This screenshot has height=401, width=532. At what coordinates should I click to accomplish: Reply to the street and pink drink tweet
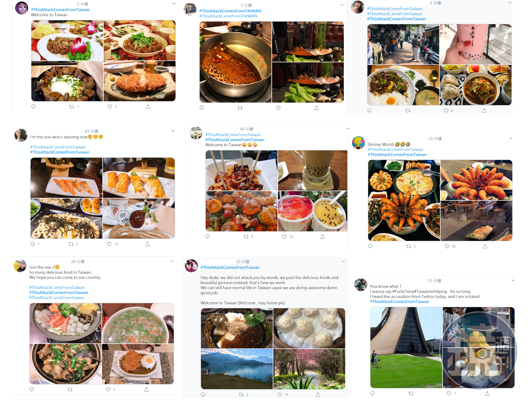point(369,111)
